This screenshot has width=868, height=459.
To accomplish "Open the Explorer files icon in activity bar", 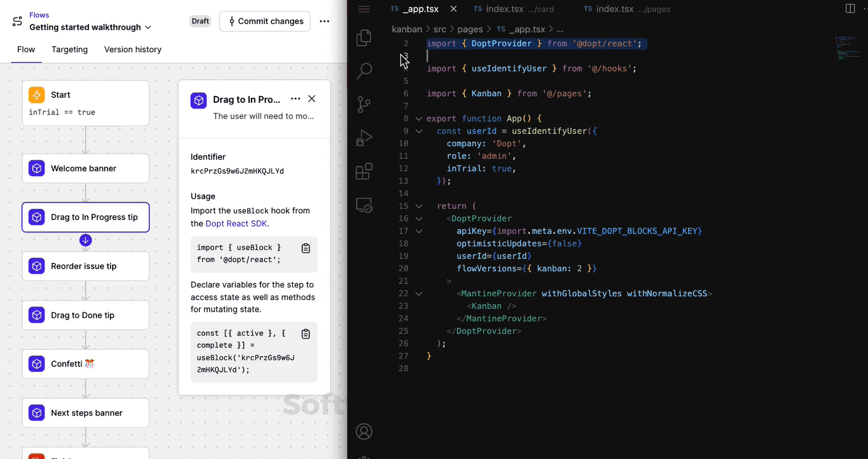I will tap(364, 38).
